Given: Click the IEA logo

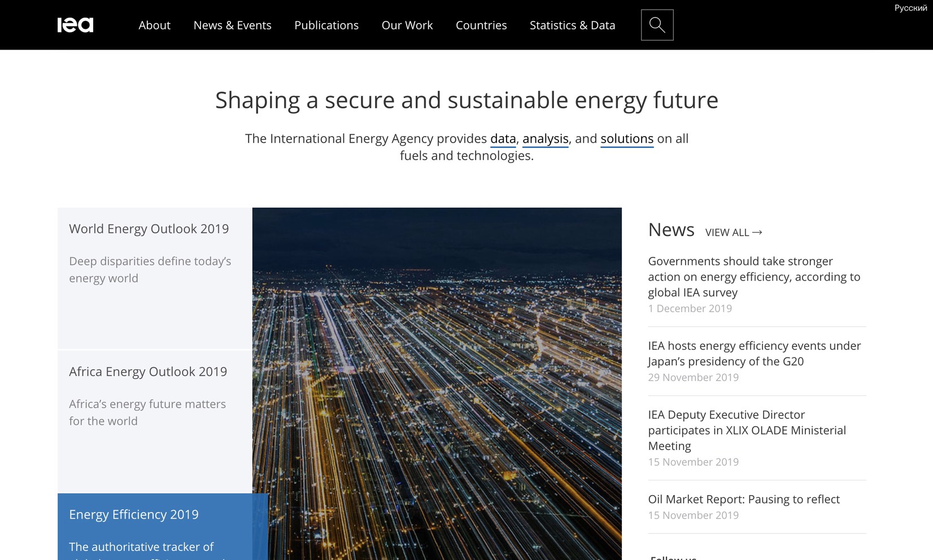Looking at the screenshot, I should tap(75, 25).
